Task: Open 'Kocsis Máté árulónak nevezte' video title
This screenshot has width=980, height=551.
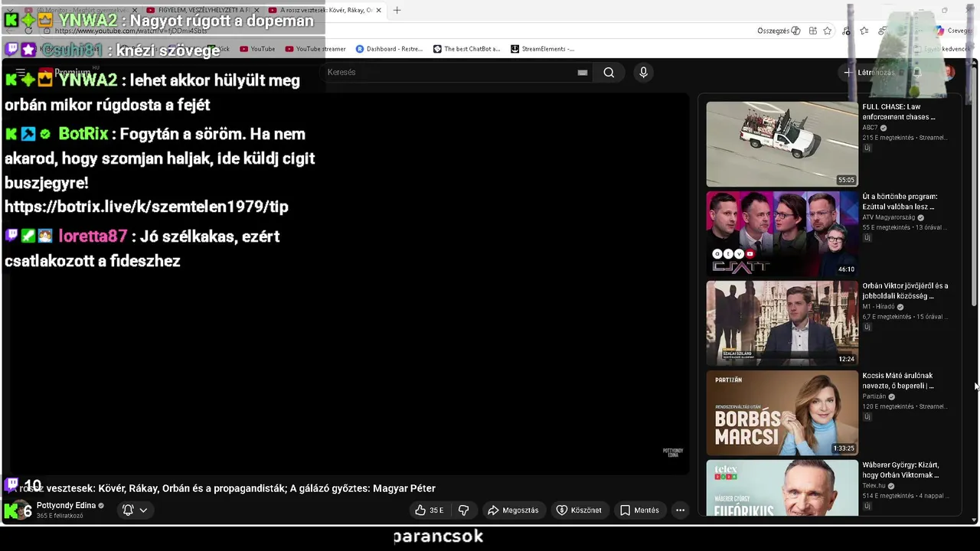Action: click(898, 380)
